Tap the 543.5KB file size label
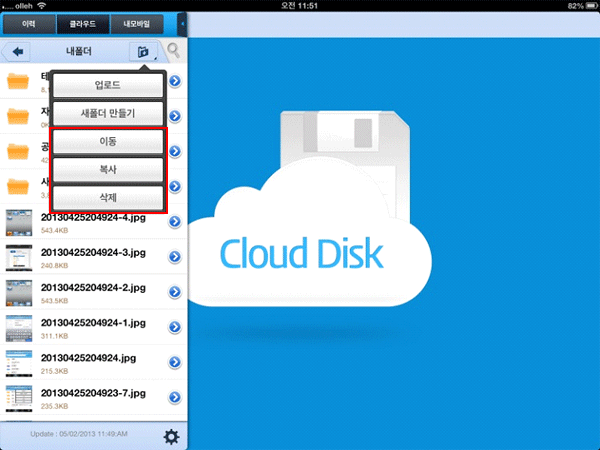Screen dimensions: 600x450 point(54,301)
